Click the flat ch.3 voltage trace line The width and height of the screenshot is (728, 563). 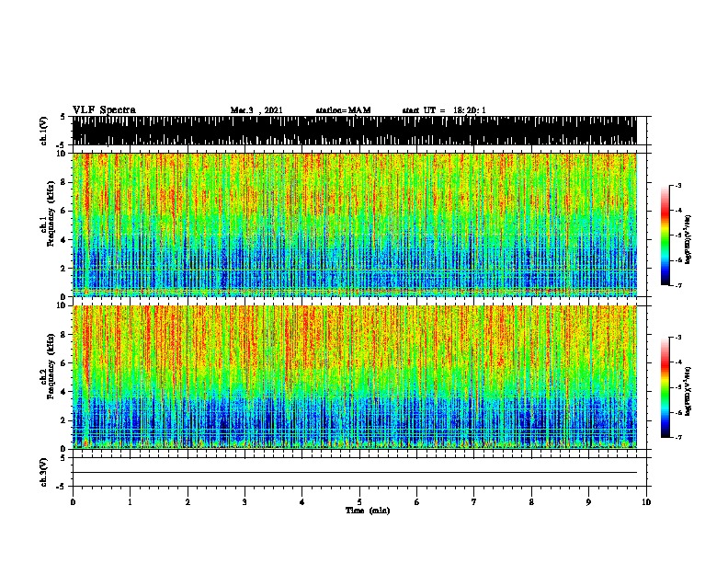point(355,473)
